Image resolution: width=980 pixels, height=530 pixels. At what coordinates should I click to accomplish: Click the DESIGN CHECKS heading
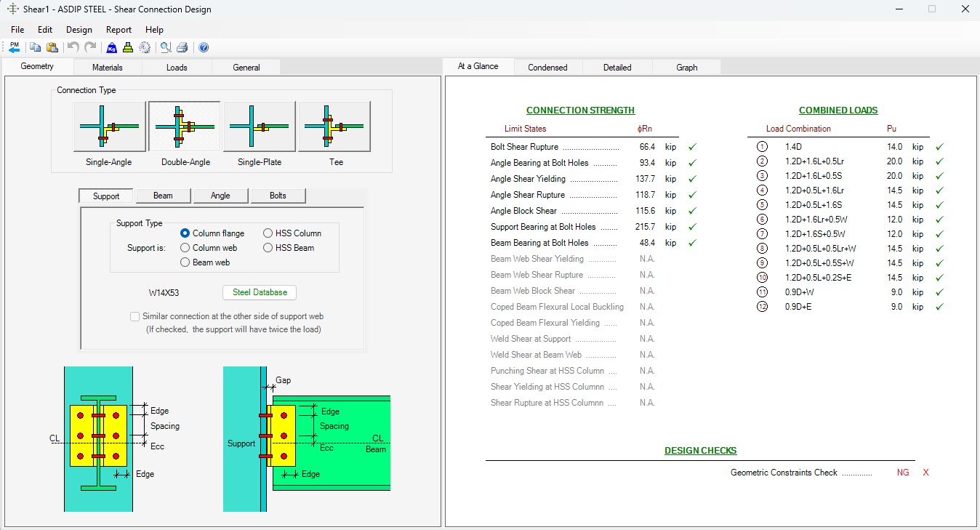click(x=700, y=451)
